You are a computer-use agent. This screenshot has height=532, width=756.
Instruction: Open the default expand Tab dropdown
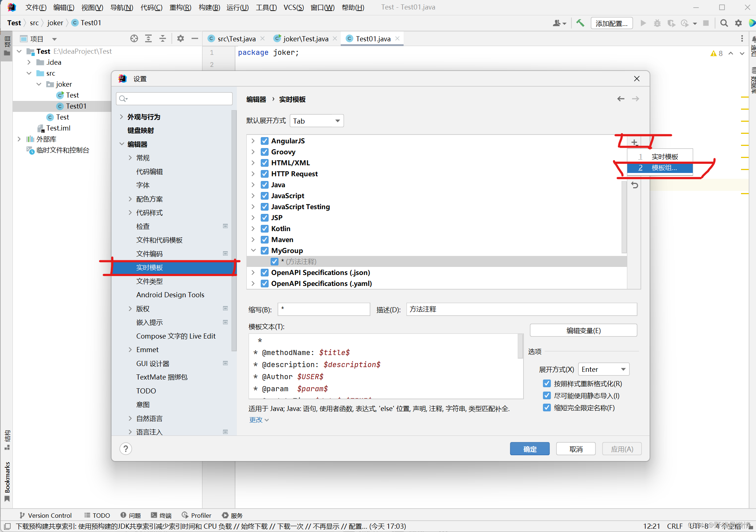(x=317, y=121)
